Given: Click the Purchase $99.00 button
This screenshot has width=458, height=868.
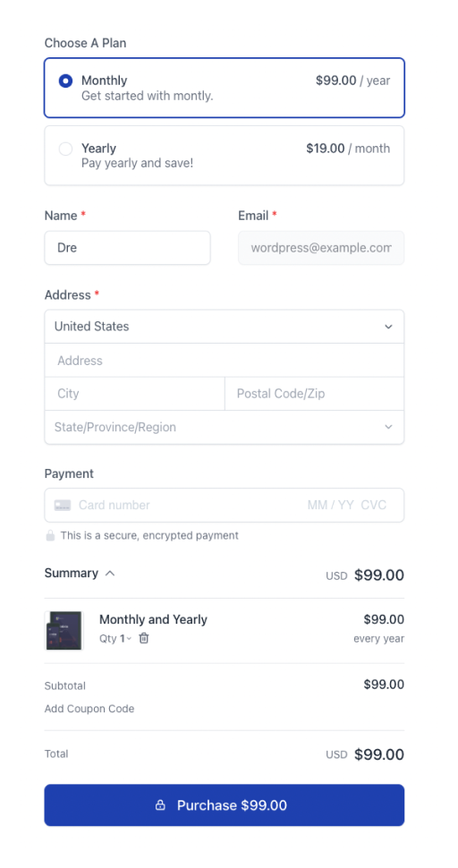Looking at the screenshot, I should tap(224, 804).
